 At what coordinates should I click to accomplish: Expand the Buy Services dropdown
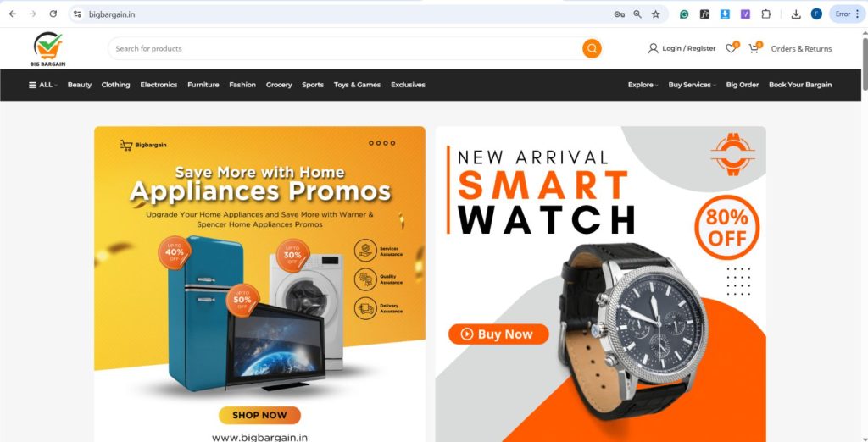tap(692, 85)
